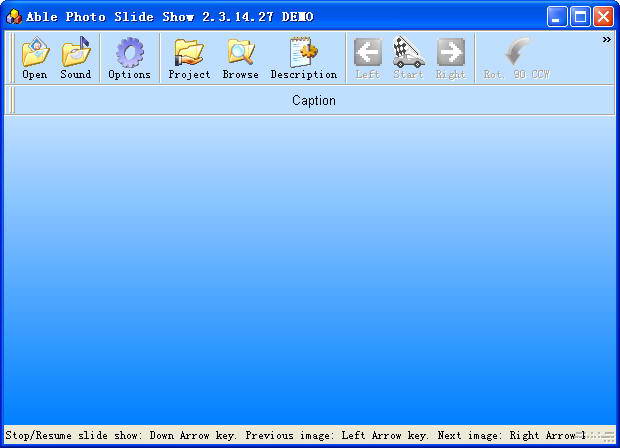Screen dimensions: 620x448
Task: Click the Open folder icon
Action: coord(35,58)
